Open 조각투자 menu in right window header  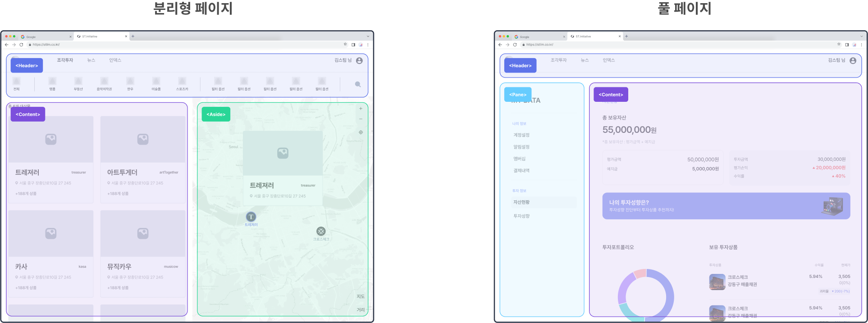558,60
